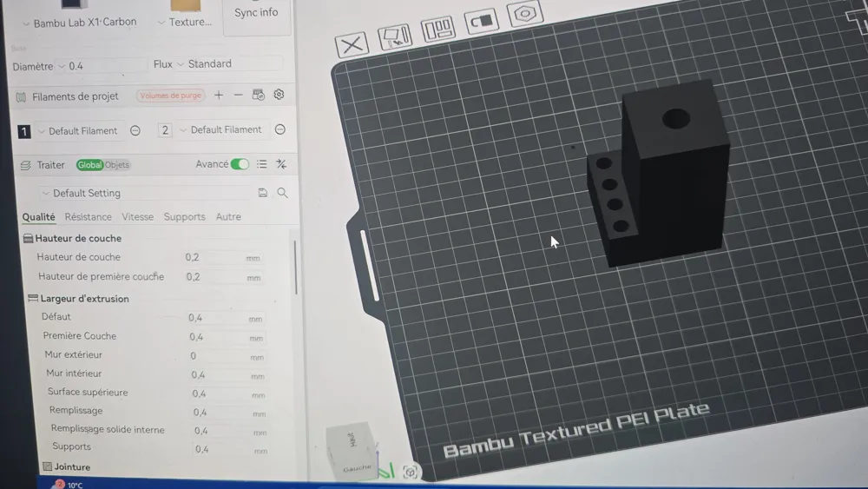Screen dimensions: 868x489
Task: Click the auto-orient plate toolbar icon
Action: 394,37
